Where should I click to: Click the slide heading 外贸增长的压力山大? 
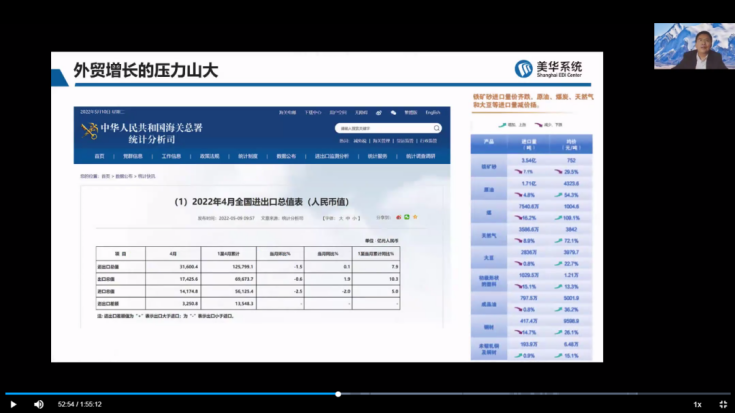[x=146, y=70]
